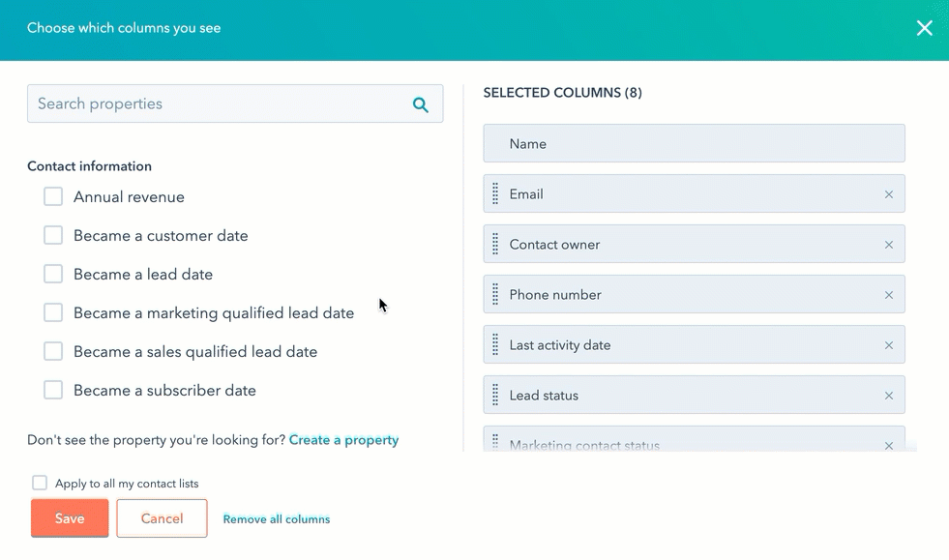The image size is (949, 560).
Task: Click inside the Search properties field
Action: point(193,103)
